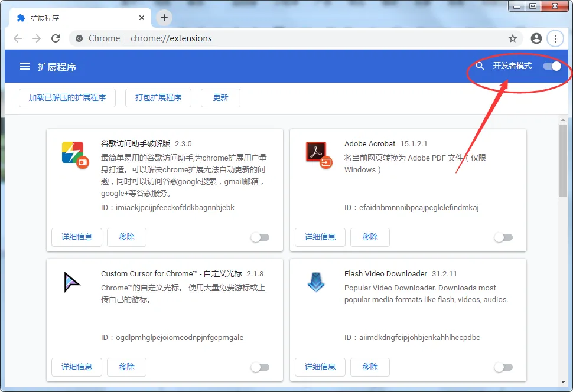573x392 pixels.
Task: Enable the 谷歌访问助手破解版 extension toggle
Action: pyautogui.click(x=260, y=237)
